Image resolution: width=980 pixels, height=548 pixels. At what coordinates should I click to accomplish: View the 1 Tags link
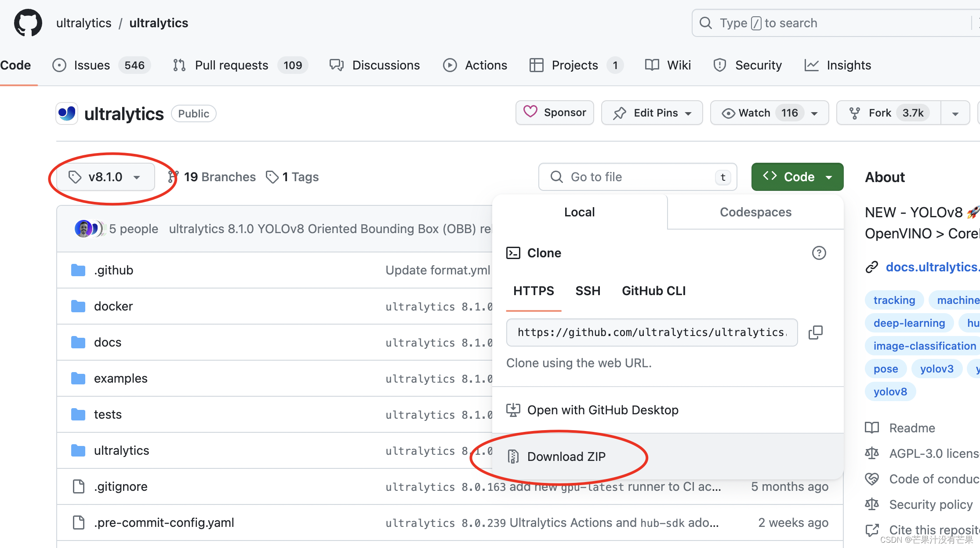pyautogui.click(x=293, y=177)
